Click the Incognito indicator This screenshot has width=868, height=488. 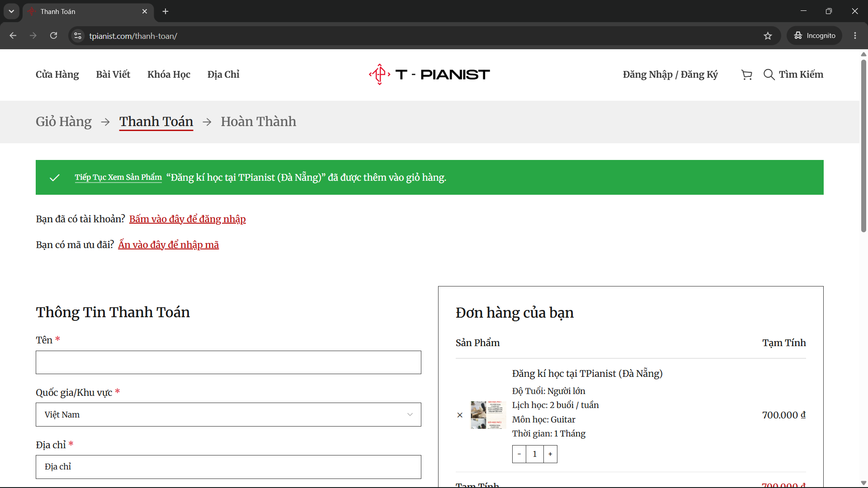point(815,36)
